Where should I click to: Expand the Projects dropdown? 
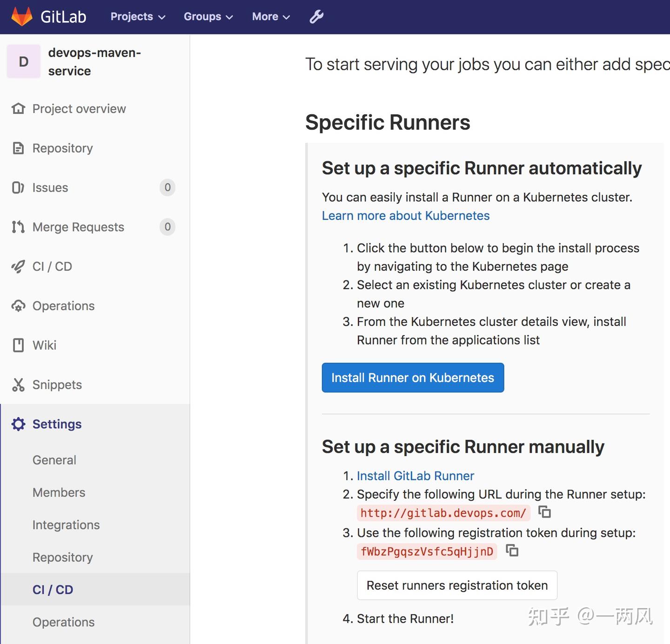[137, 16]
